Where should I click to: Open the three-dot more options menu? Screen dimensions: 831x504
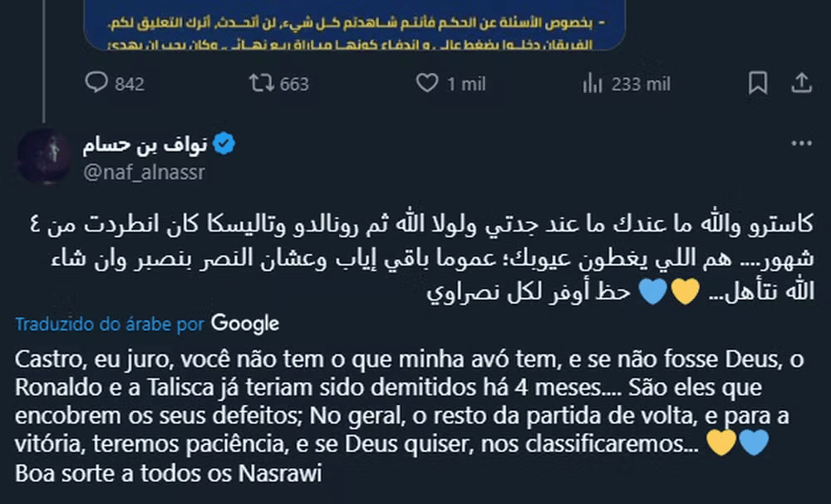[801, 144]
